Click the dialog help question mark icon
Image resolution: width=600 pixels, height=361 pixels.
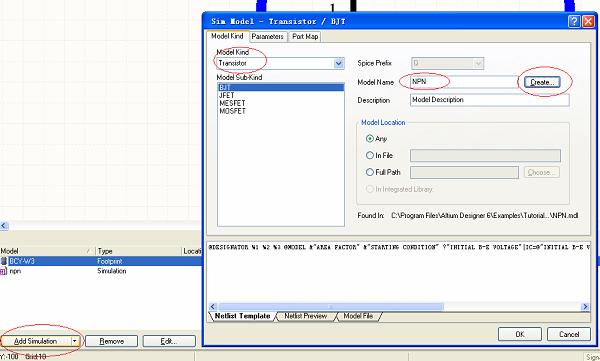point(574,21)
